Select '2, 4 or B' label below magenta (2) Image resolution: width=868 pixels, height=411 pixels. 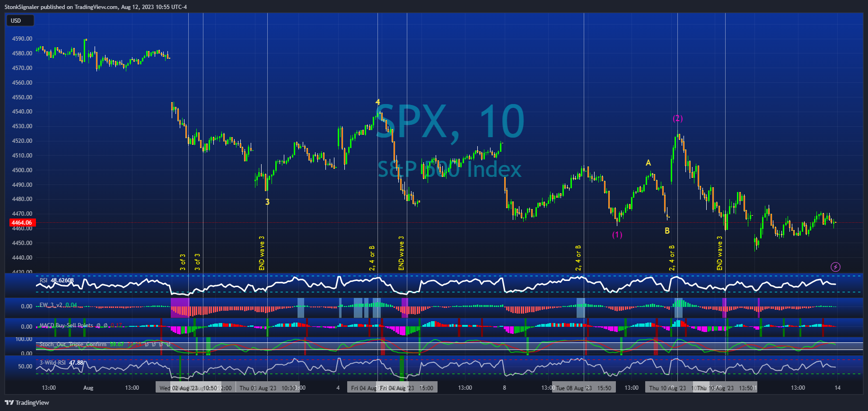tap(672, 258)
